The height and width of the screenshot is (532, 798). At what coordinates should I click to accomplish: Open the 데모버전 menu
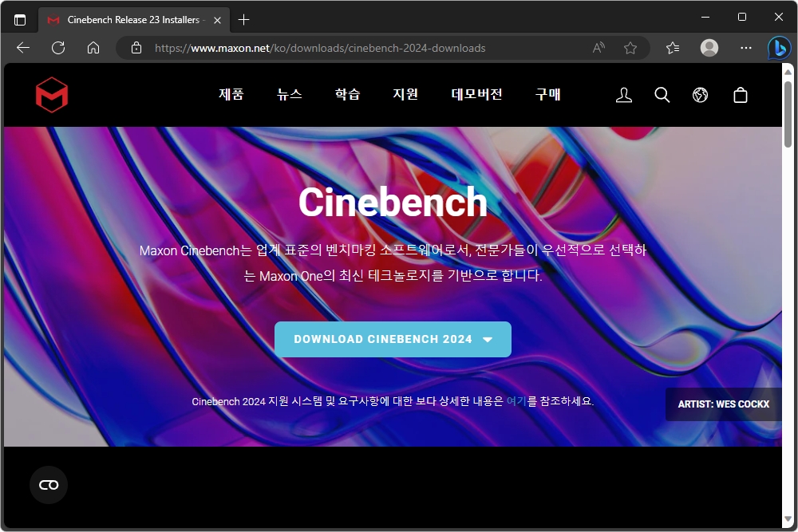pos(477,94)
